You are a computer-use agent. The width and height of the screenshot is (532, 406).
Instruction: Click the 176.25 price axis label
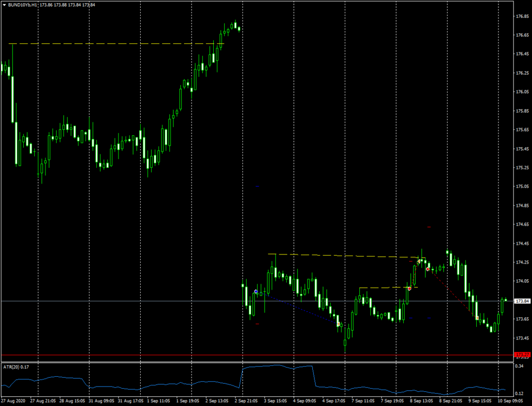(x=522, y=73)
